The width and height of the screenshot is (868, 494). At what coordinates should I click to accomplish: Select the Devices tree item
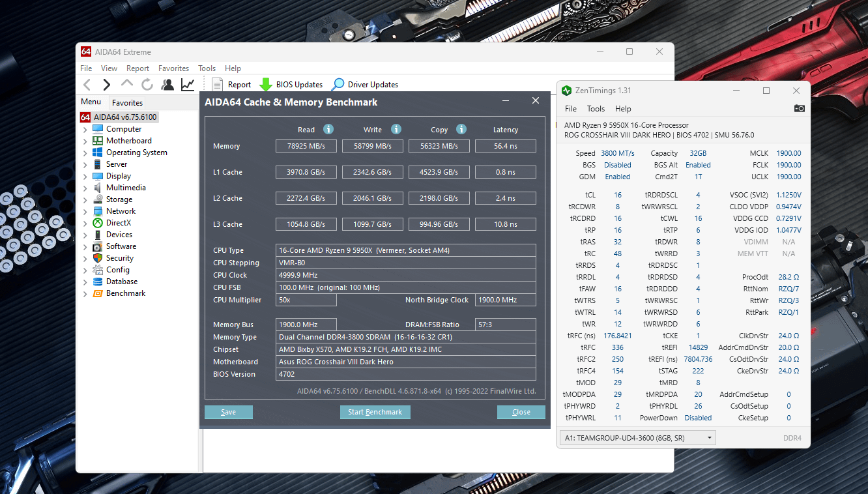[119, 235]
